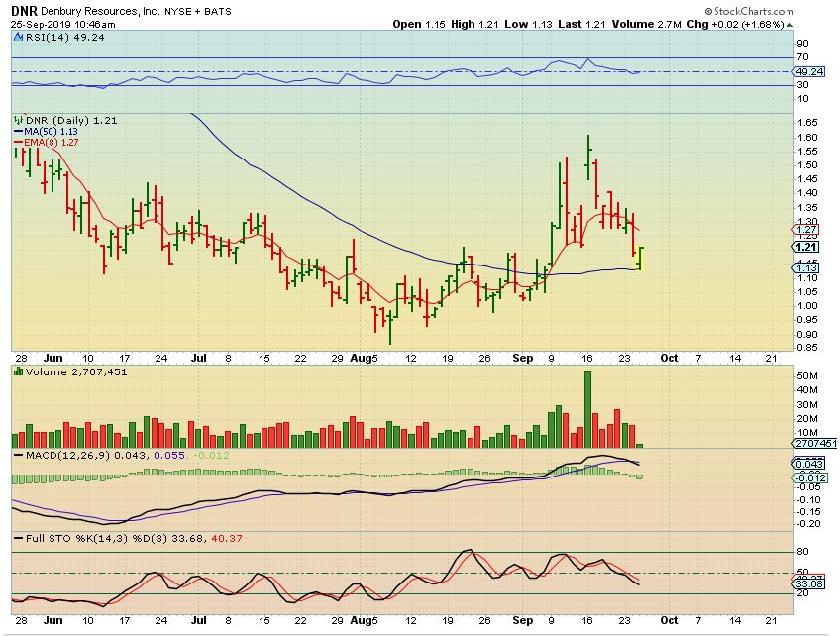Click the bold 1.21 last-price tag
The height and width of the screenshot is (636, 840).
pyautogui.click(x=806, y=247)
